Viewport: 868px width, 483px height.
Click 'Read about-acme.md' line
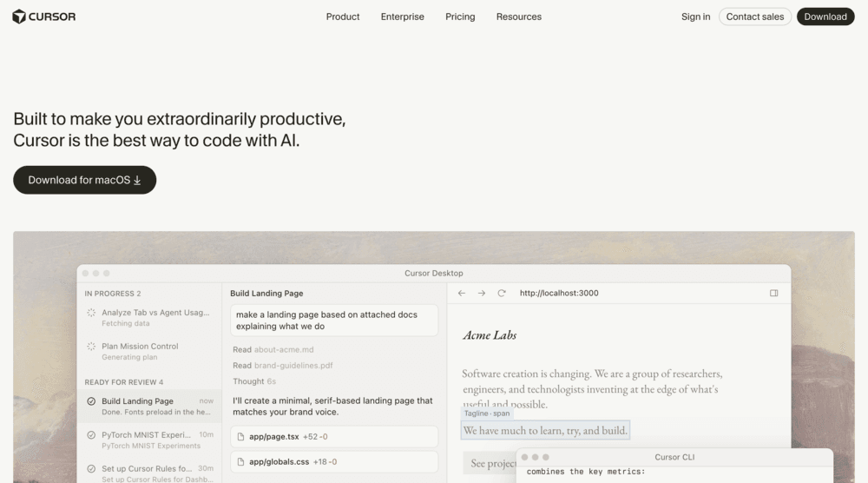(x=273, y=349)
